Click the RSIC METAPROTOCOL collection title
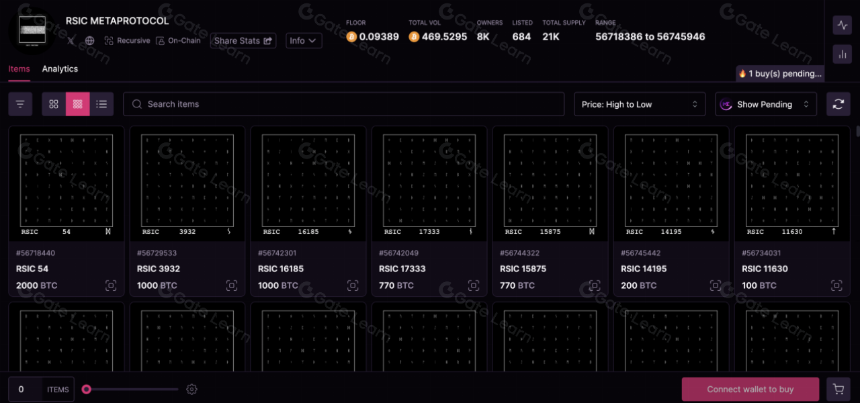860x403 pixels. coord(117,21)
